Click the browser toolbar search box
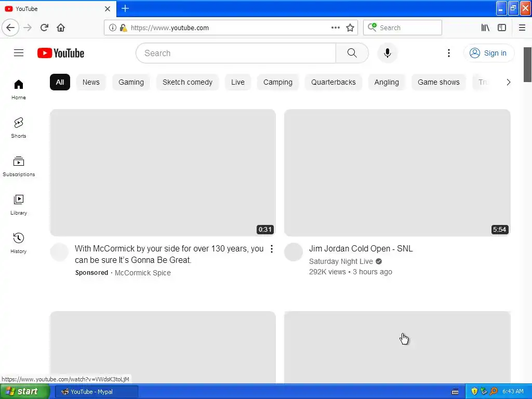 click(403, 28)
